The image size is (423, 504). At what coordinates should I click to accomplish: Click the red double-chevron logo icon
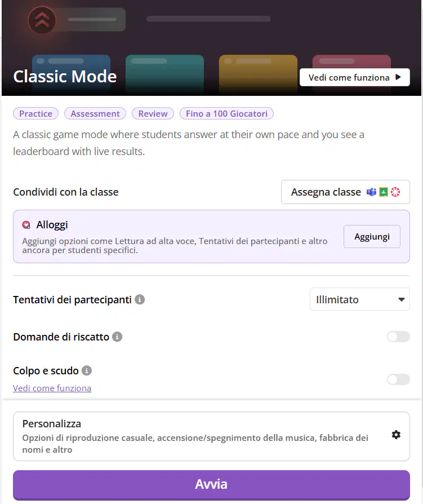click(x=42, y=20)
